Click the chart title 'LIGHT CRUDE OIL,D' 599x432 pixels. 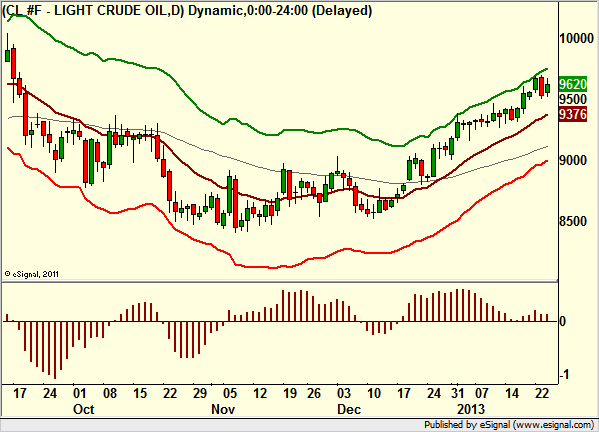[117, 11]
